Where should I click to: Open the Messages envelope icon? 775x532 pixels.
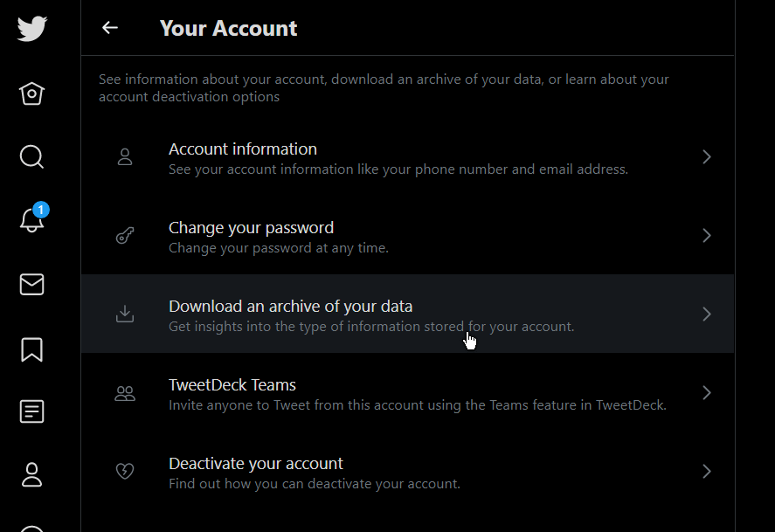31,285
